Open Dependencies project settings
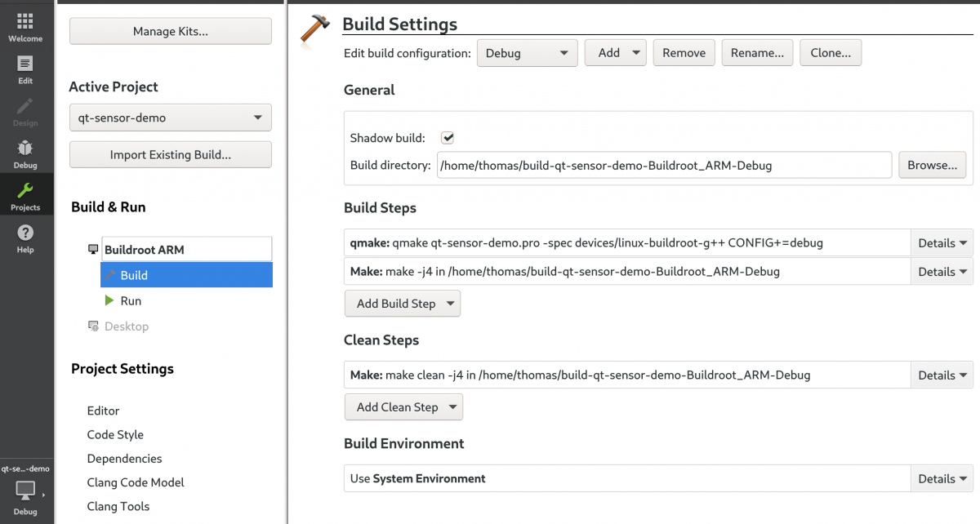Screen dimensions: 980x524 125,458
